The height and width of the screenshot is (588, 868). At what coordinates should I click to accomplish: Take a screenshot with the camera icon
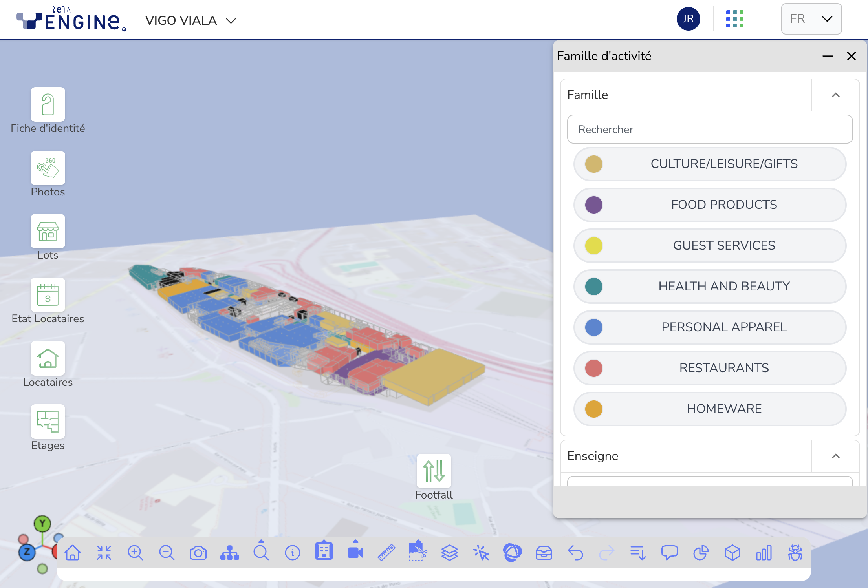click(198, 553)
